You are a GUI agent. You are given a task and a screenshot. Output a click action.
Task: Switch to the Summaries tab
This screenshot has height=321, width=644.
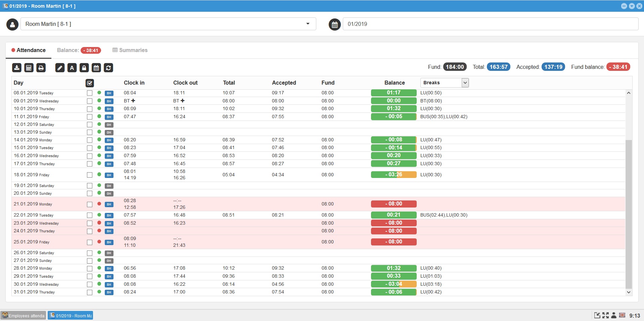(130, 50)
